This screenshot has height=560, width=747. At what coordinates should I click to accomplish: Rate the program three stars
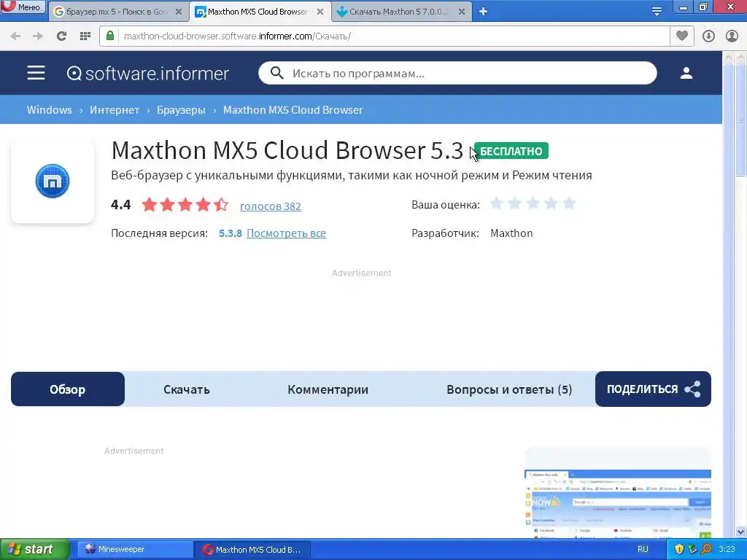[533, 204]
